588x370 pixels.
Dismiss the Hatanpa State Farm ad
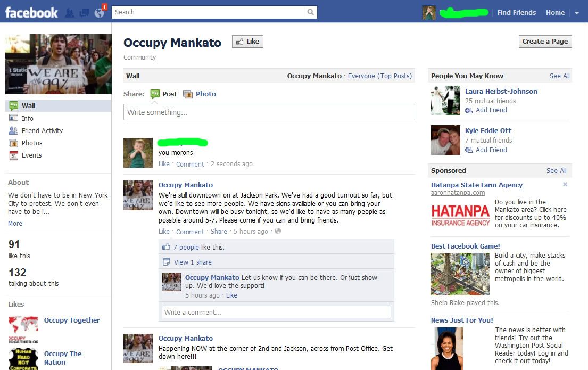pos(565,184)
